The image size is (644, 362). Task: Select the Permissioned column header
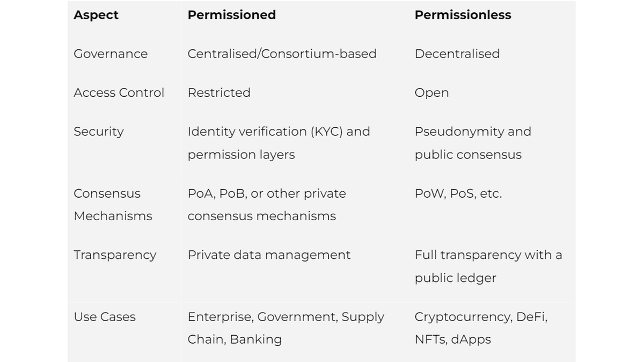point(231,15)
